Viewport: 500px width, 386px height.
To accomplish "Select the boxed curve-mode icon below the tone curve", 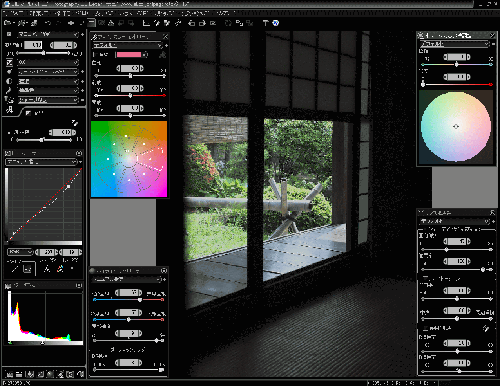I will click(x=28, y=269).
